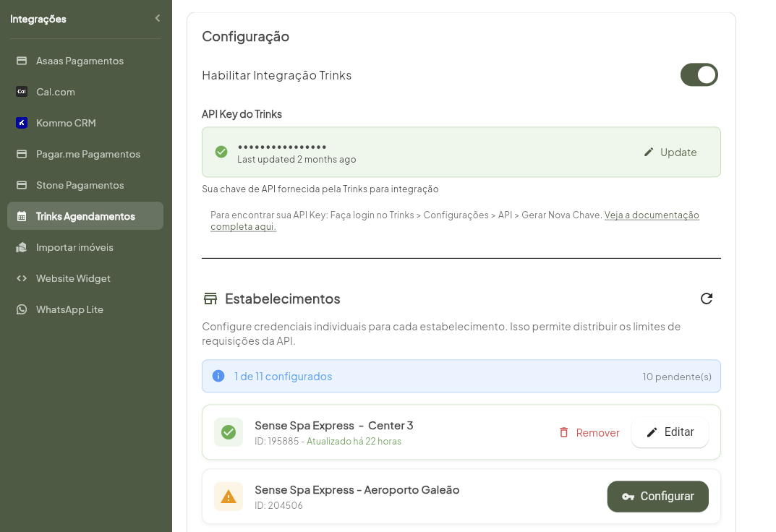Click the Kommo CRM logo icon

tap(22, 123)
